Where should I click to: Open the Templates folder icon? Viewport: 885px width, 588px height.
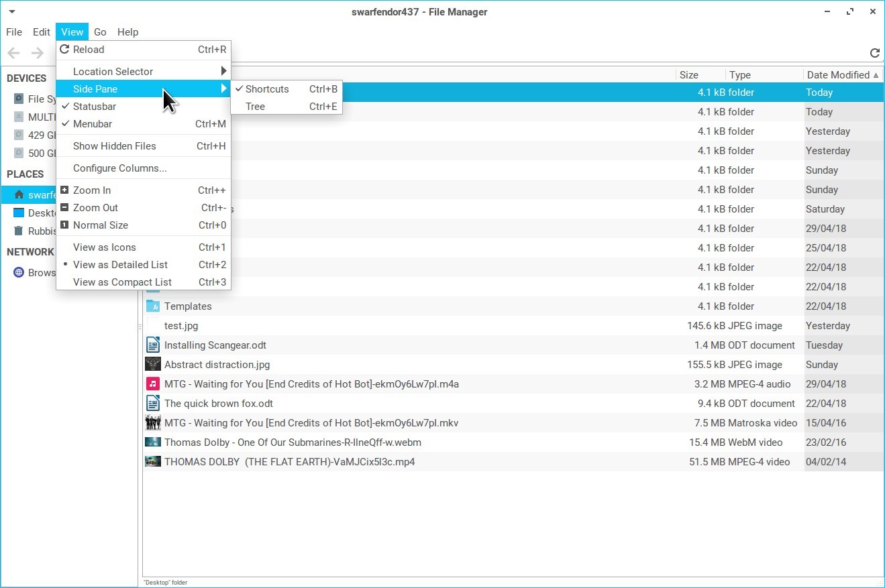[x=153, y=306]
